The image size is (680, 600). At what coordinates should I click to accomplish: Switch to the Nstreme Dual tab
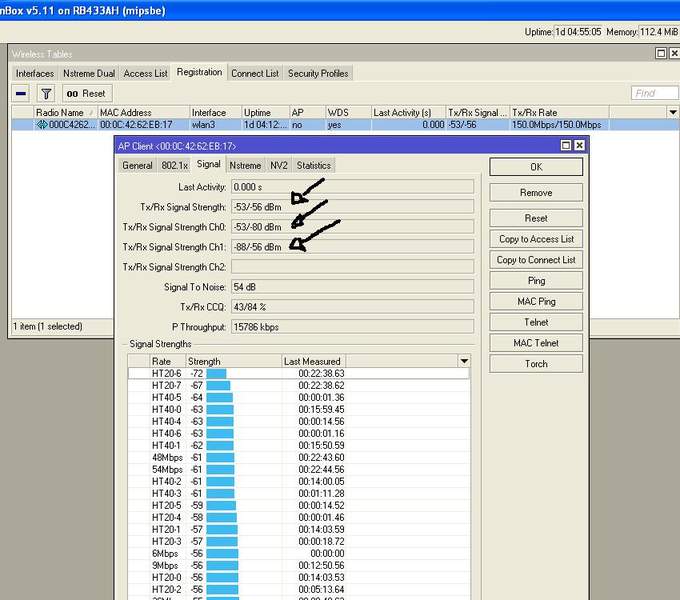point(89,74)
